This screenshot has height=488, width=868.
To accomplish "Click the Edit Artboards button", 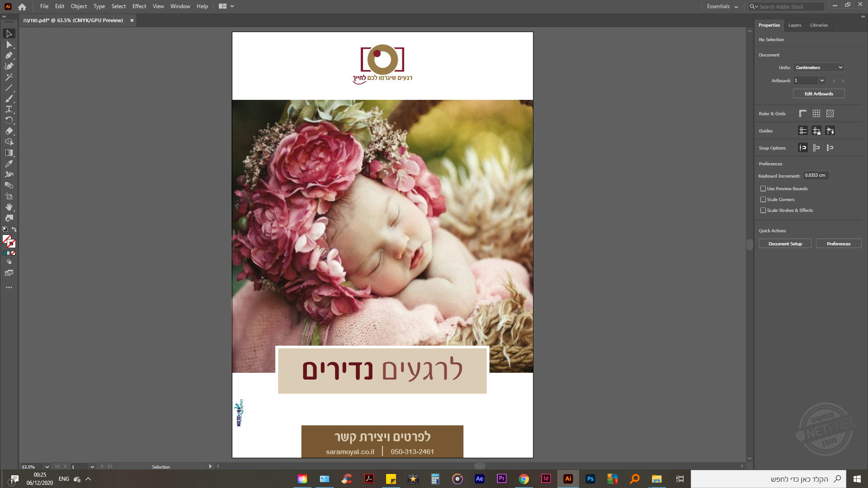I will pyautogui.click(x=818, y=94).
